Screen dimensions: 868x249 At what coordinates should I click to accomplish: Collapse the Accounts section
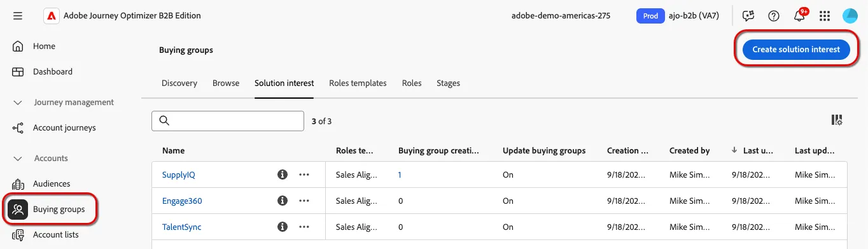(x=18, y=159)
